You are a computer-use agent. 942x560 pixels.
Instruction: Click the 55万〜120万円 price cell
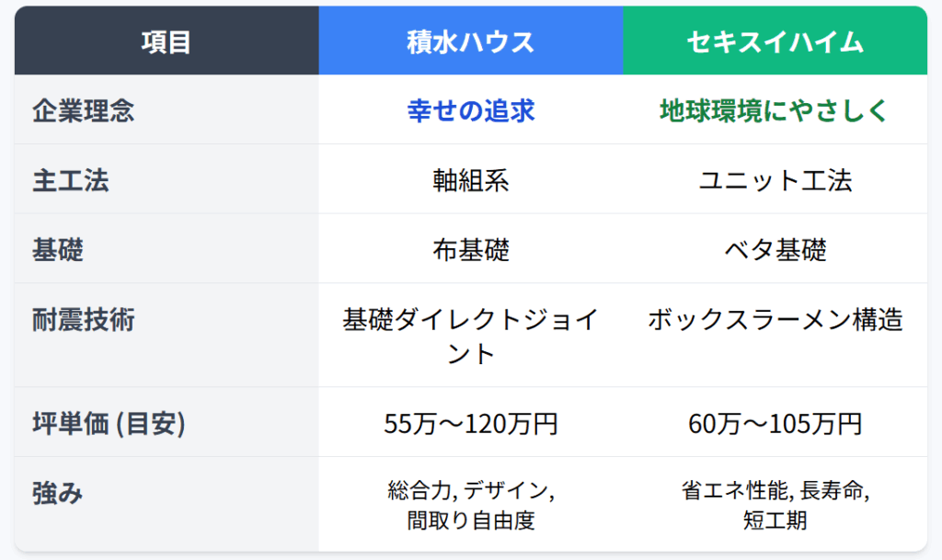470,423
